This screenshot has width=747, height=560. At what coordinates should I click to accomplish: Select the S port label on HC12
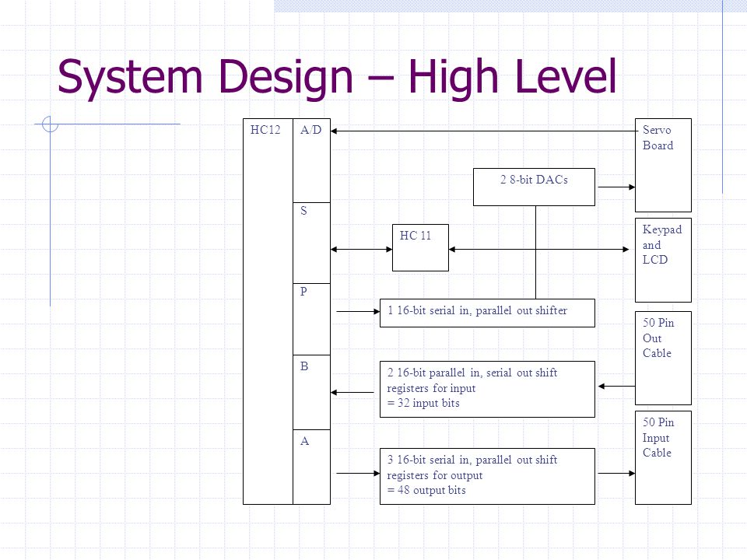pos(303,211)
